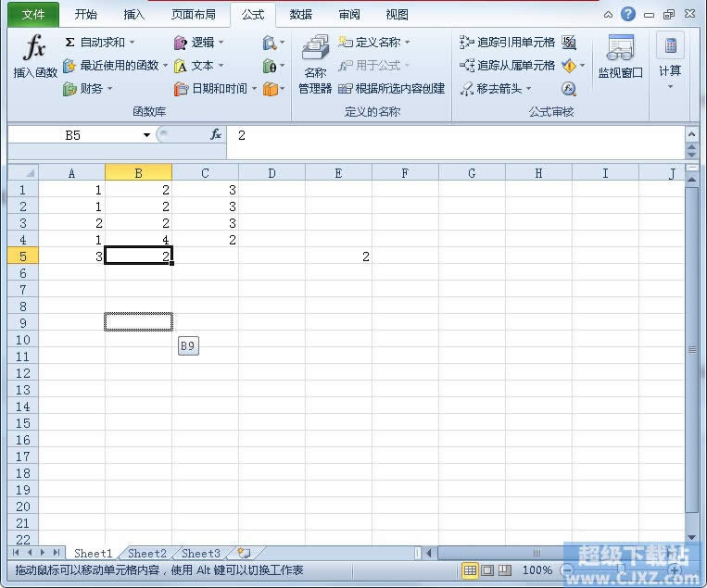Switch to Normal view in status bar
The image size is (707, 588).
[470, 571]
